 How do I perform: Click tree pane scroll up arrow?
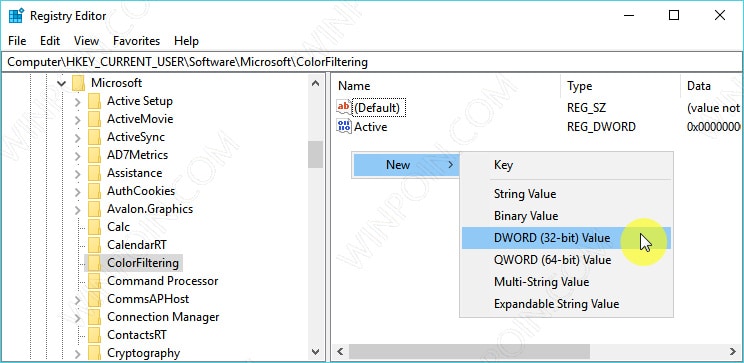click(315, 84)
